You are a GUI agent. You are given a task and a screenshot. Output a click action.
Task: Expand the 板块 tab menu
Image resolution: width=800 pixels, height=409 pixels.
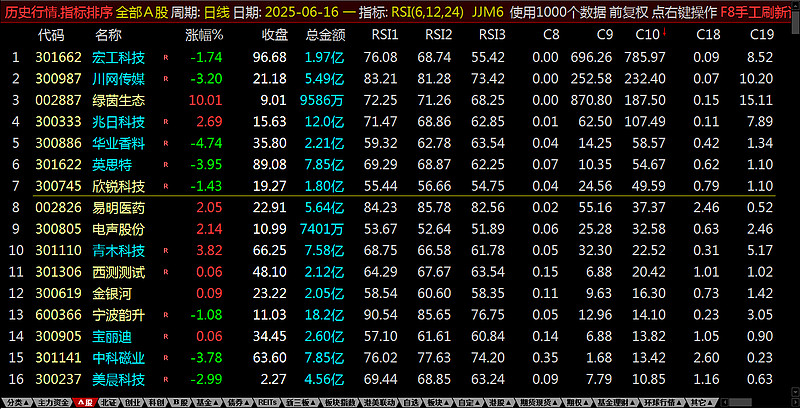pos(438,402)
